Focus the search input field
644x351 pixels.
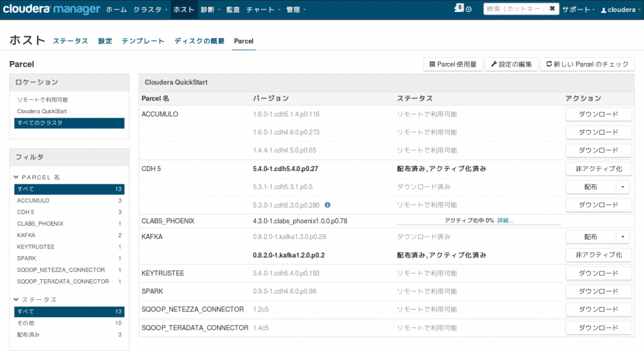click(x=516, y=9)
